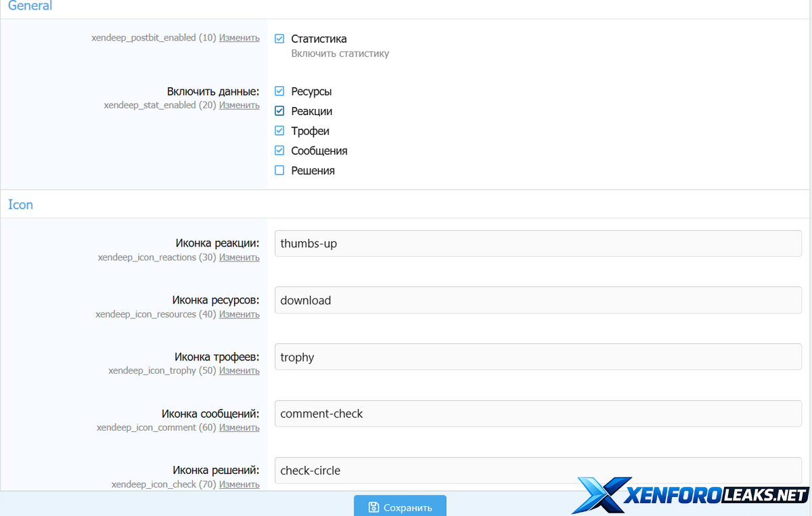The image size is (812, 516).
Task: Click the XenforoLeaks.net logo watermark
Action: (x=690, y=496)
